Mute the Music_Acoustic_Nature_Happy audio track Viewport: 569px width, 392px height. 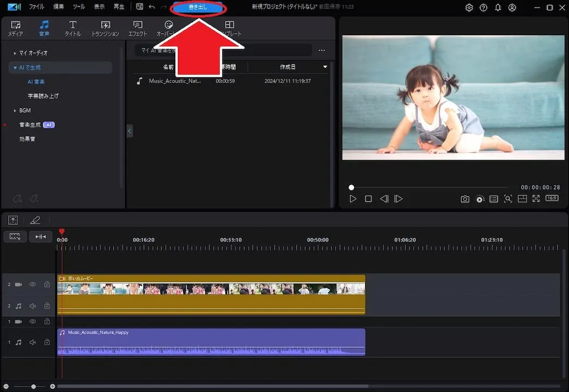pos(32,342)
